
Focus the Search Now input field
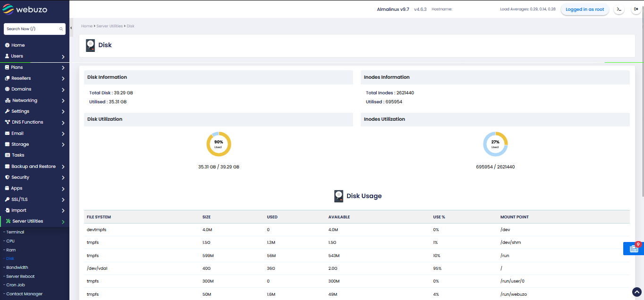(x=31, y=29)
